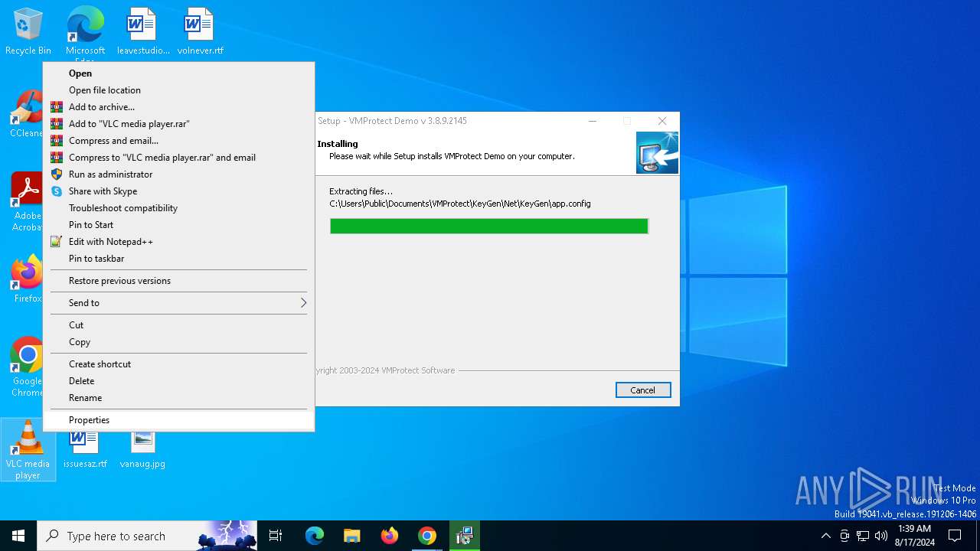The image size is (980, 551).
Task: Choose Open file location
Action: pyautogui.click(x=178, y=90)
